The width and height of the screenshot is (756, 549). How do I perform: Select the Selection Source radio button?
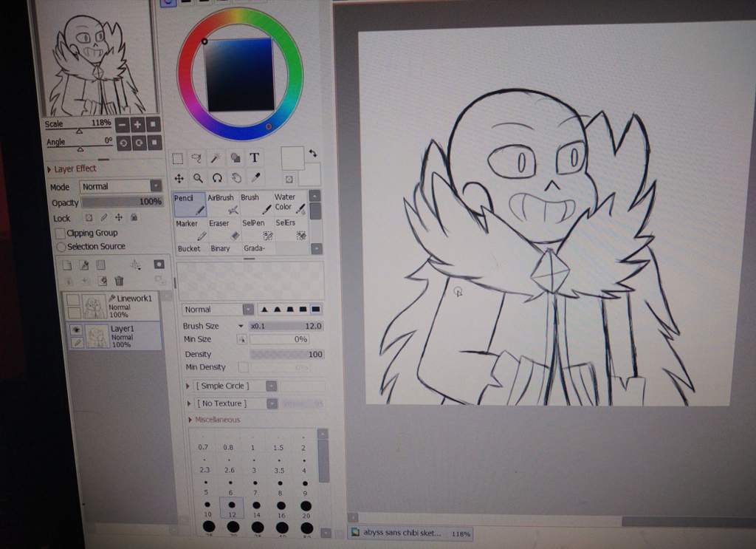point(61,247)
